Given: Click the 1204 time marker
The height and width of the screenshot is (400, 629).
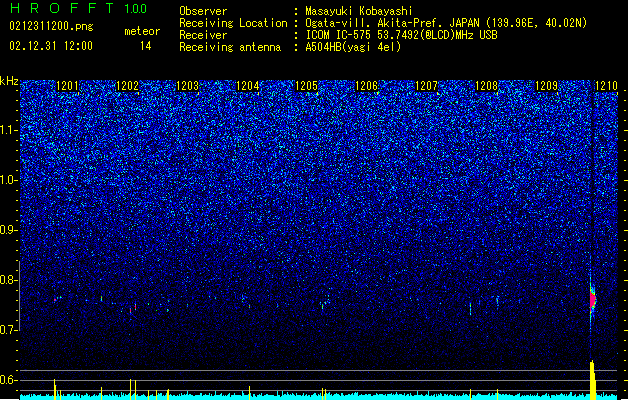Looking at the screenshot, I should click(x=248, y=86).
